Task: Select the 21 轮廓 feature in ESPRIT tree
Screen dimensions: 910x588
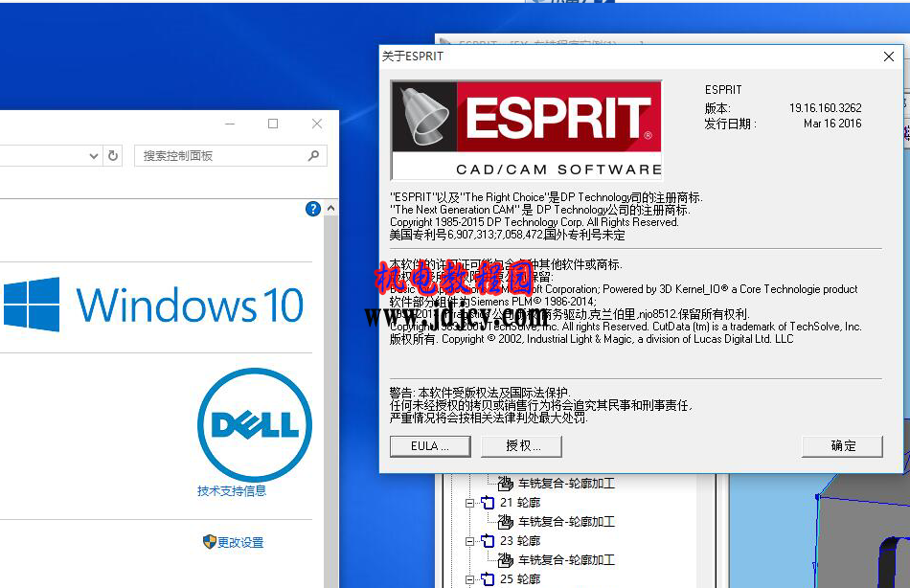Action: click(520, 503)
